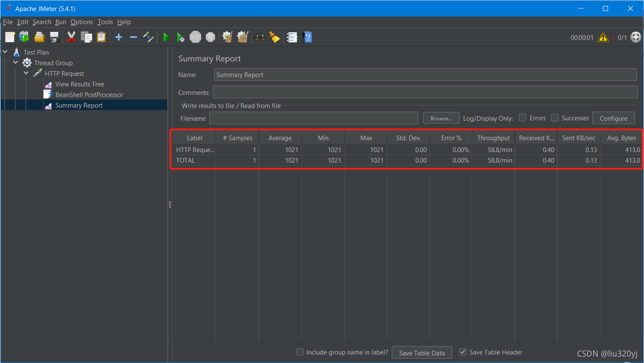
Task: Select the TOTAL row label cell
Action: point(194,160)
